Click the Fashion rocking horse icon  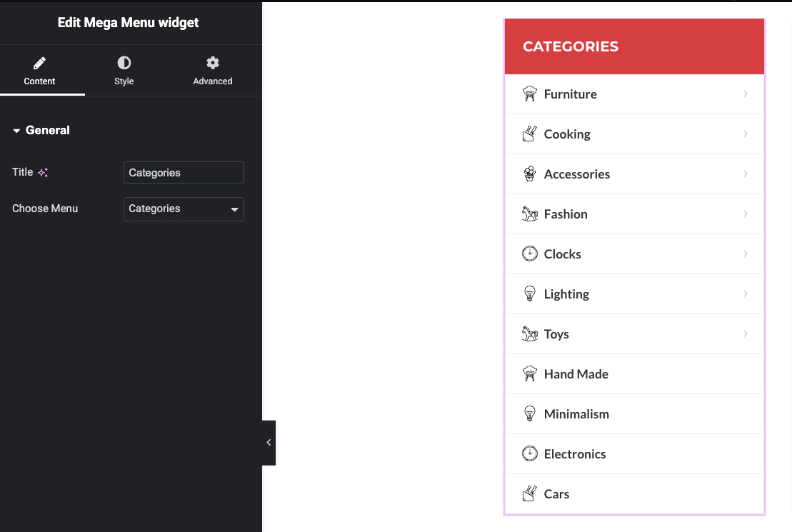coord(529,214)
